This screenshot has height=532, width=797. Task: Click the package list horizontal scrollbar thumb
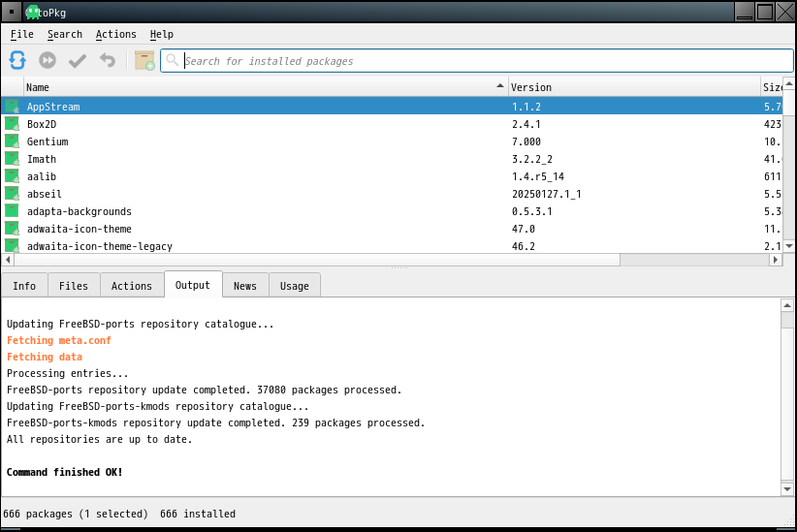[317, 260]
